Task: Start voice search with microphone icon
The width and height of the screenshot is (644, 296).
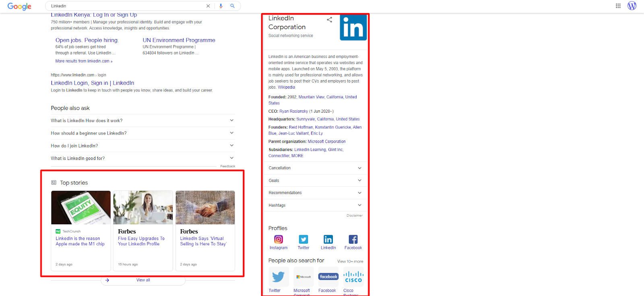Action: pos(221,6)
